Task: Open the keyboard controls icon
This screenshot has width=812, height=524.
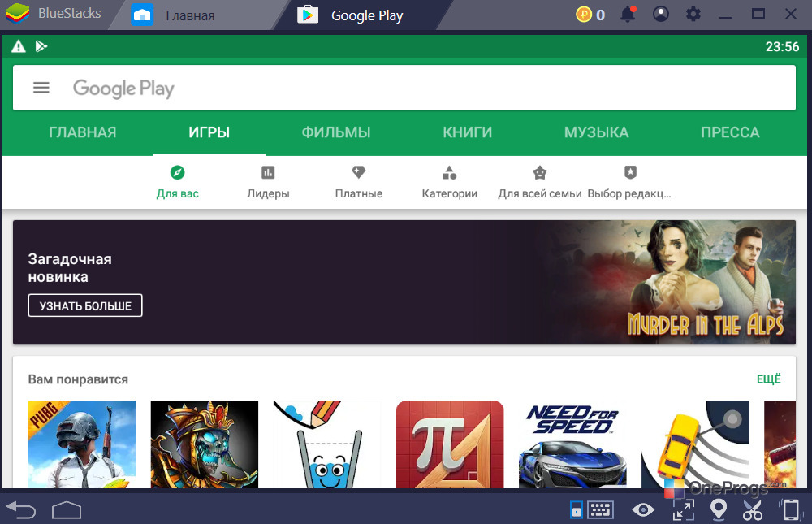Action: 600,510
